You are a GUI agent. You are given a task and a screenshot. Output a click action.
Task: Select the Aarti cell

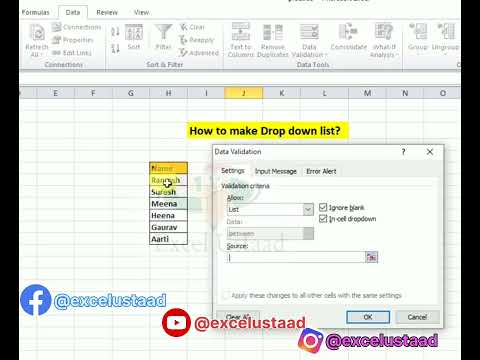pyautogui.click(x=168, y=239)
